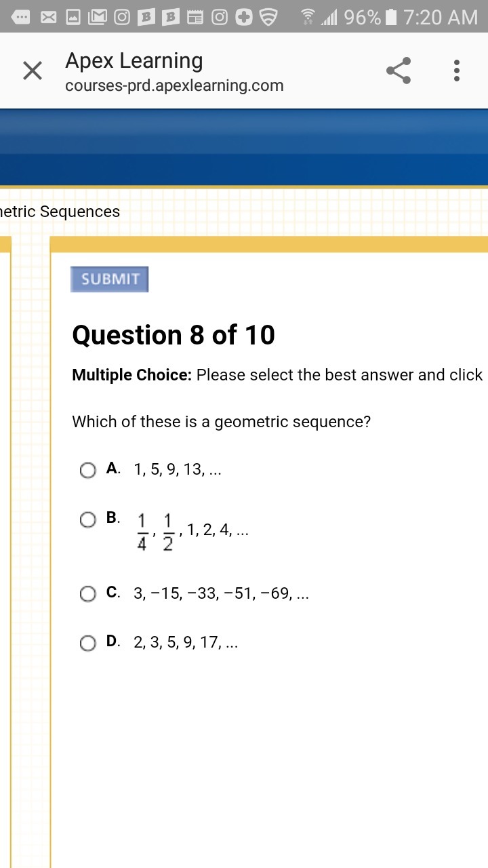The height and width of the screenshot is (868, 488).
Task: Select answer A radio button
Action: [x=88, y=470]
